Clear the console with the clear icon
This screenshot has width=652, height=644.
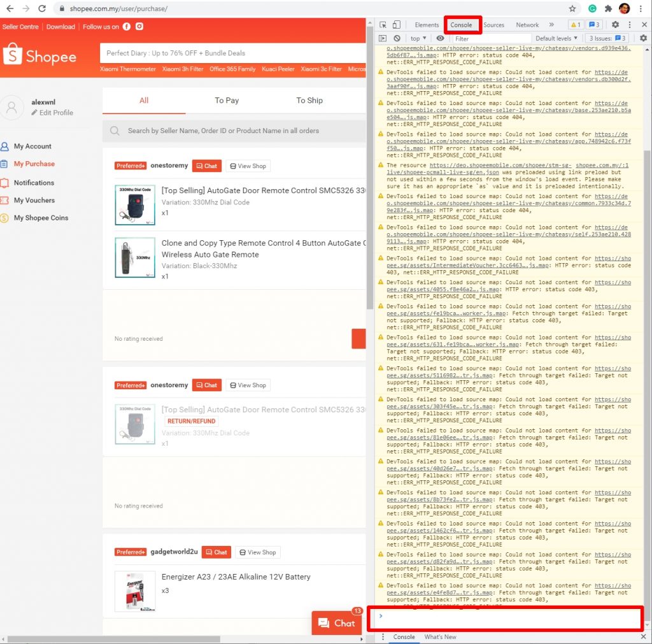tap(397, 38)
